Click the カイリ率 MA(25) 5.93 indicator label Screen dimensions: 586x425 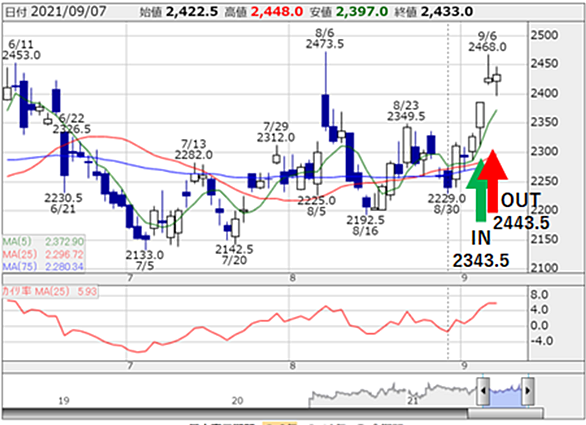pyautogui.click(x=50, y=291)
